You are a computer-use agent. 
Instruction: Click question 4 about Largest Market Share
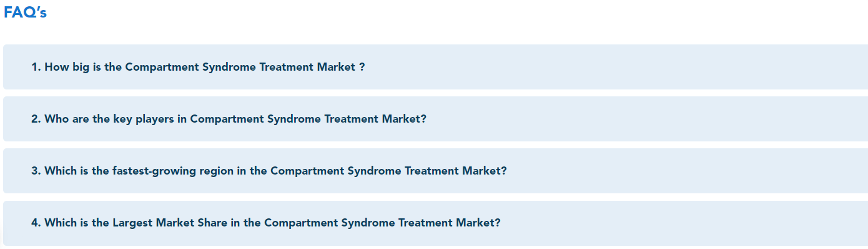point(266,223)
